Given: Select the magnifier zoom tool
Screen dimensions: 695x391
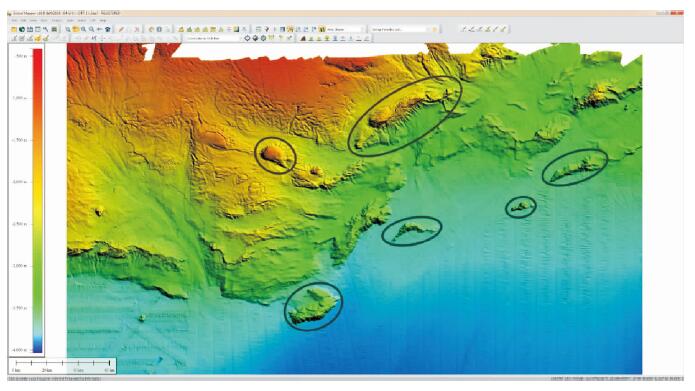Looking at the screenshot, I should 68,29.
